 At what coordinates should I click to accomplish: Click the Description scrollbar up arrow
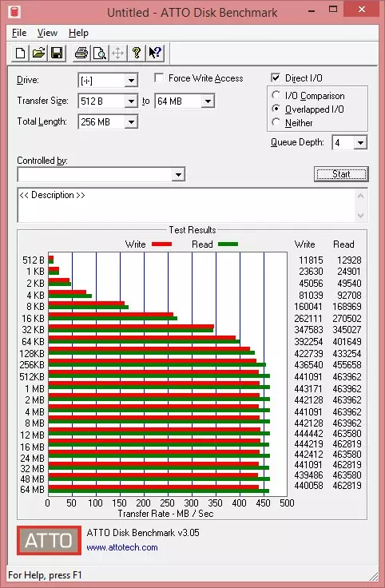pos(360,196)
